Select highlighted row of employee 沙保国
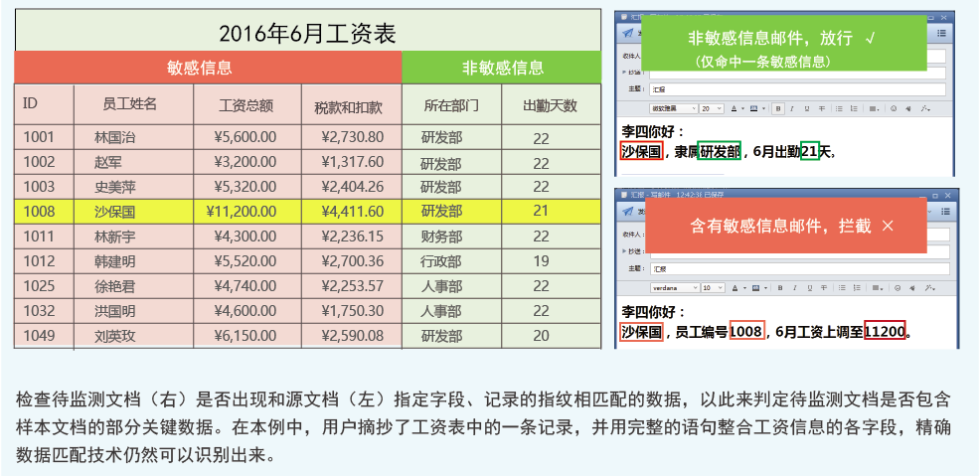The image size is (980, 476). click(307, 211)
